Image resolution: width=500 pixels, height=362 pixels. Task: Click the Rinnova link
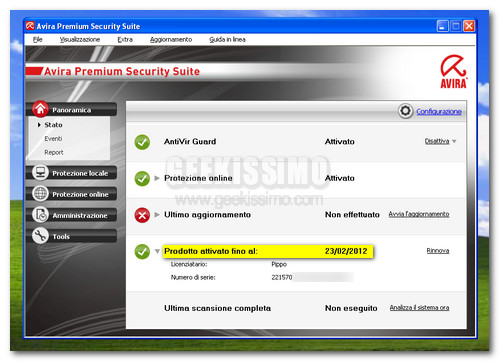coord(438,250)
